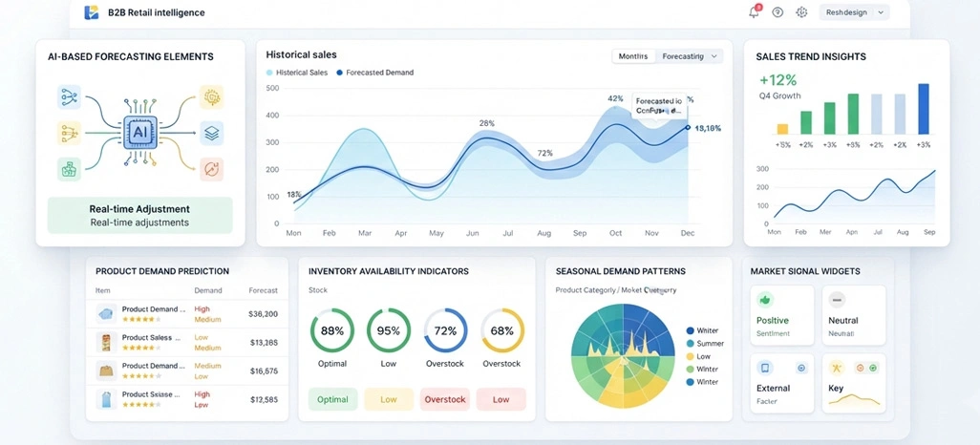Viewport: 980px width, 445px height.
Task: Click the yellow Key signal icon
Action: (837, 368)
